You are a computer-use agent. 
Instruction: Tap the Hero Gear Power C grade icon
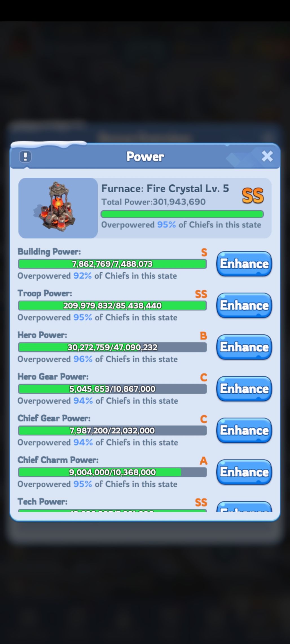203,378
